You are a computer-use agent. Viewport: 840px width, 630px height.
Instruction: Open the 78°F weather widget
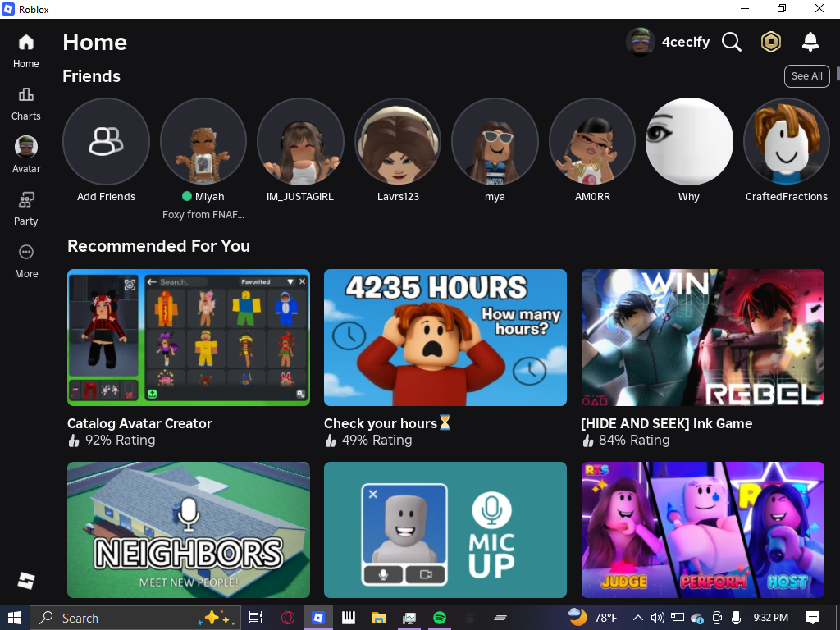594,618
